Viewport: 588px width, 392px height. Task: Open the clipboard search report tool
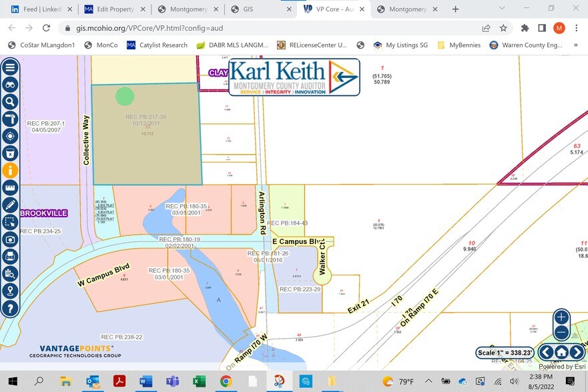tap(10, 274)
